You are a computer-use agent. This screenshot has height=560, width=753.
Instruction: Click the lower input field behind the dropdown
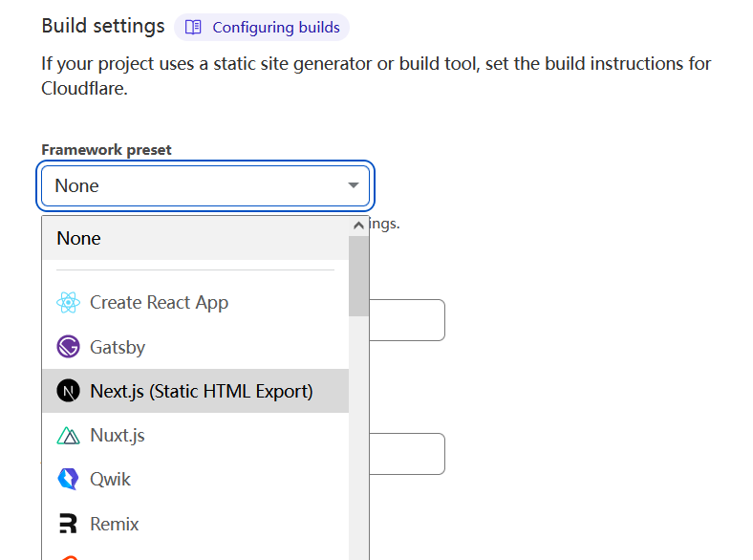(407, 454)
